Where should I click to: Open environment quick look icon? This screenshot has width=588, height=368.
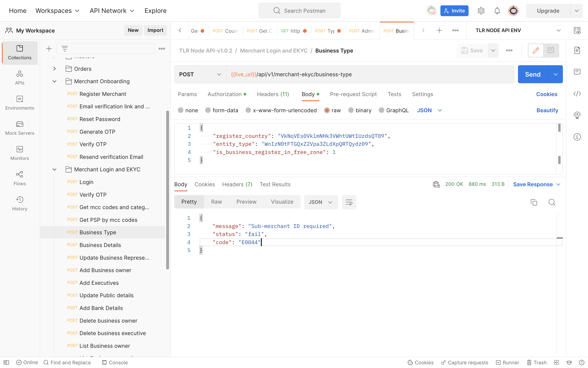click(577, 30)
